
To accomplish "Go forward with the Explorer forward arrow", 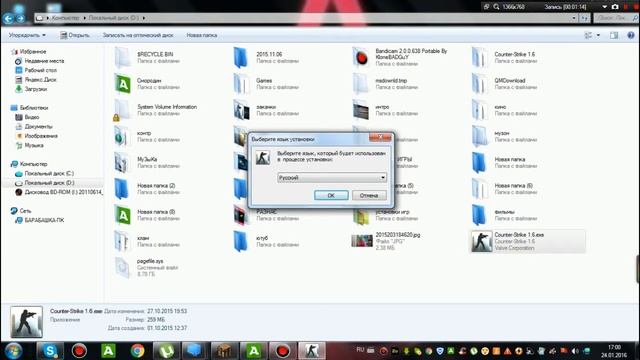I will 20,18.
